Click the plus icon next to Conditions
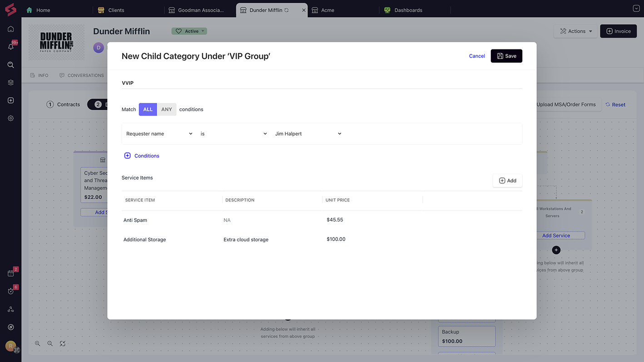The height and width of the screenshot is (362, 644). [x=128, y=156]
